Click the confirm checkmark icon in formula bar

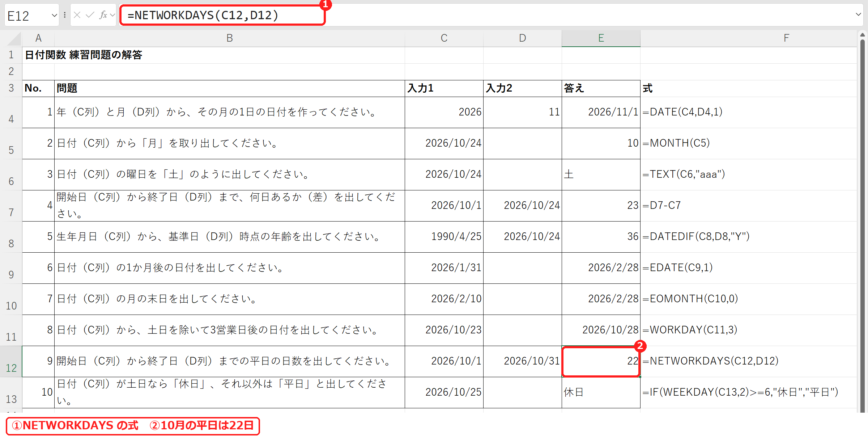90,15
